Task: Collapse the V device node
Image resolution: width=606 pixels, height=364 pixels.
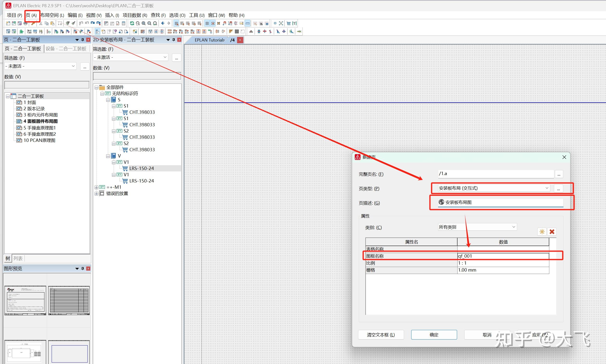Action: 108,156
